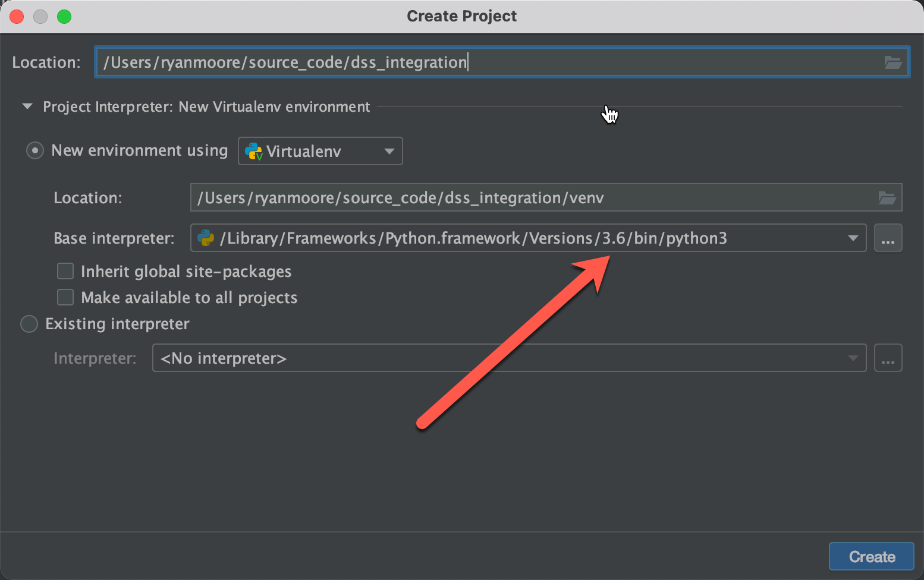Click the Project Interpreter: New Virtualenv environment heading

tap(206, 107)
